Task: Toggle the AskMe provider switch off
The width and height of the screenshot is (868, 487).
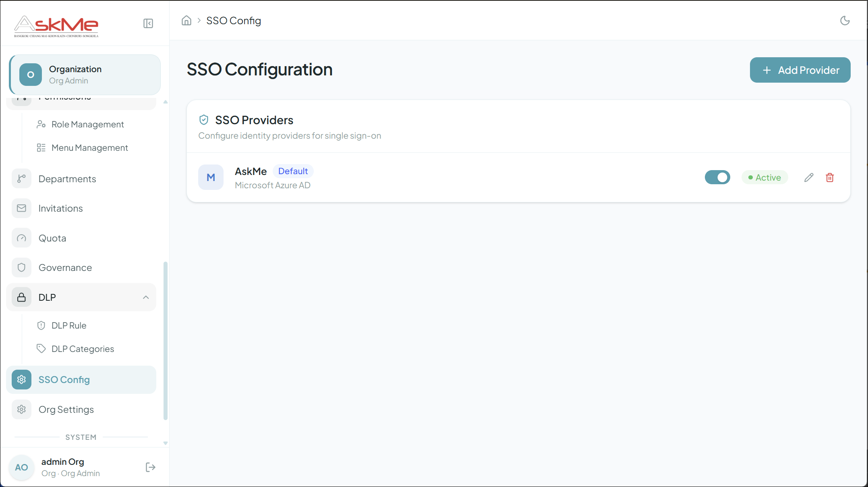Action: point(717,177)
